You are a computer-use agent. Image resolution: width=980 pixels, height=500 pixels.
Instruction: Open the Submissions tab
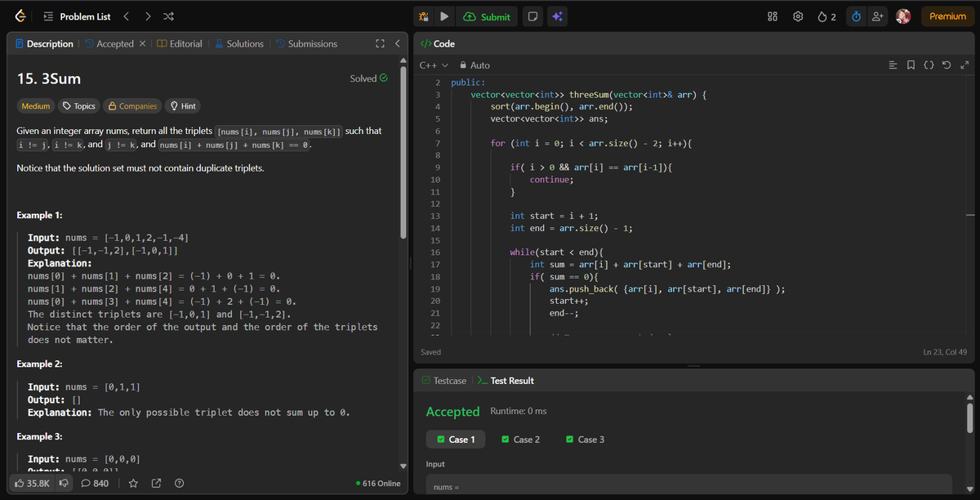pyautogui.click(x=306, y=43)
